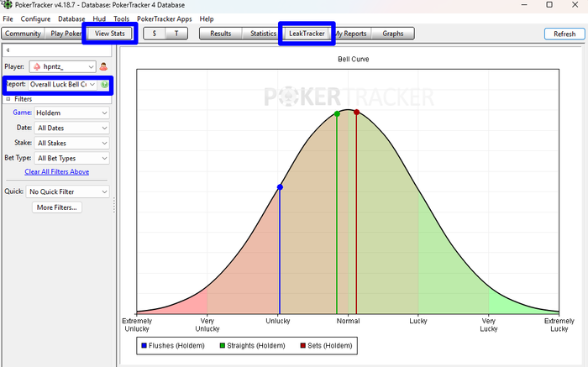The width and height of the screenshot is (588, 367).
Task: Open the Help menu
Action: click(x=207, y=18)
